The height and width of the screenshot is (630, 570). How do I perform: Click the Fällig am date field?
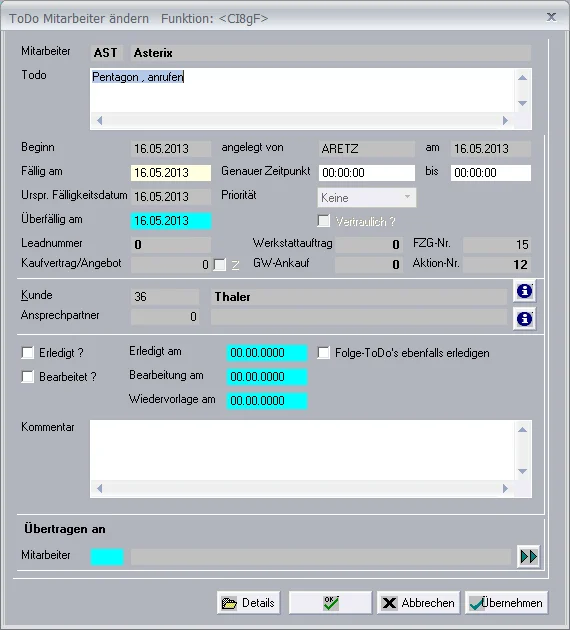(x=171, y=173)
